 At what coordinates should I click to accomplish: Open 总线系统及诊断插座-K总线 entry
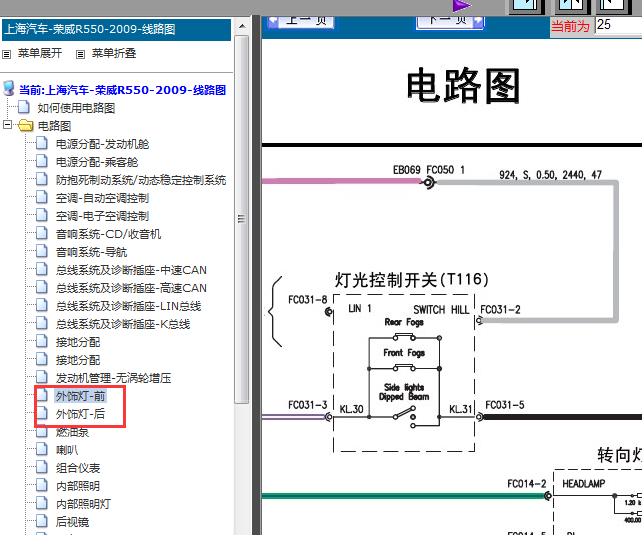pos(123,324)
